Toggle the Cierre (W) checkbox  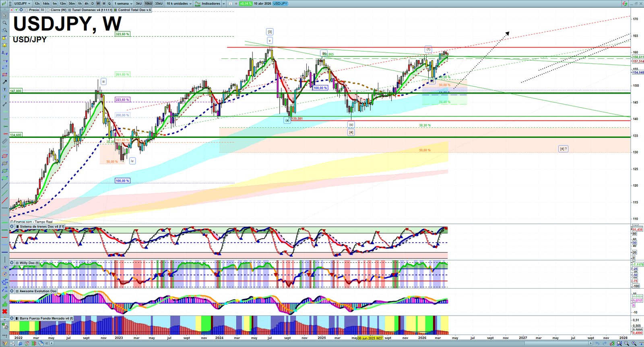coord(48,10)
